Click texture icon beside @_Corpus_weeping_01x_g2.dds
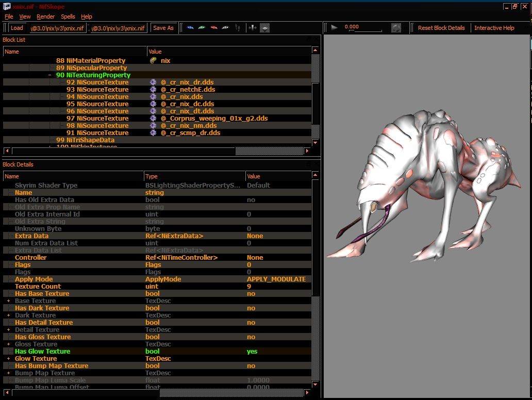Viewport: 532px width, 400px height. point(153,118)
